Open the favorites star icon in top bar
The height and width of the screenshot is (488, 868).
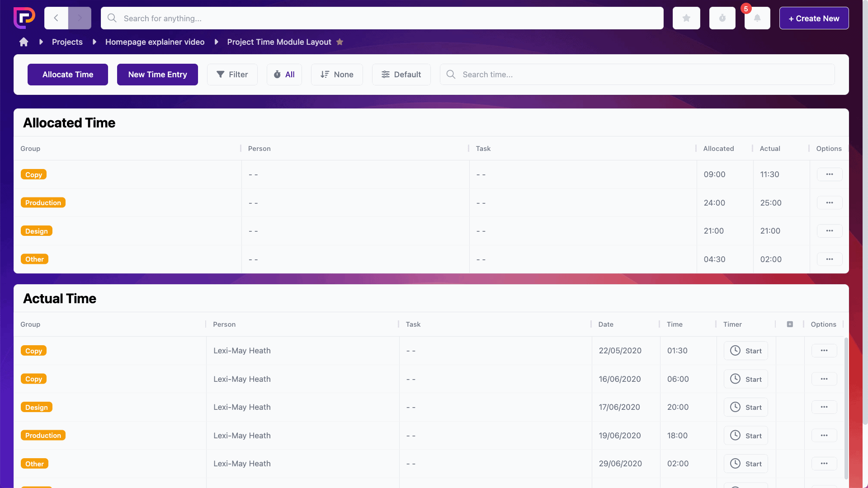point(686,18)
